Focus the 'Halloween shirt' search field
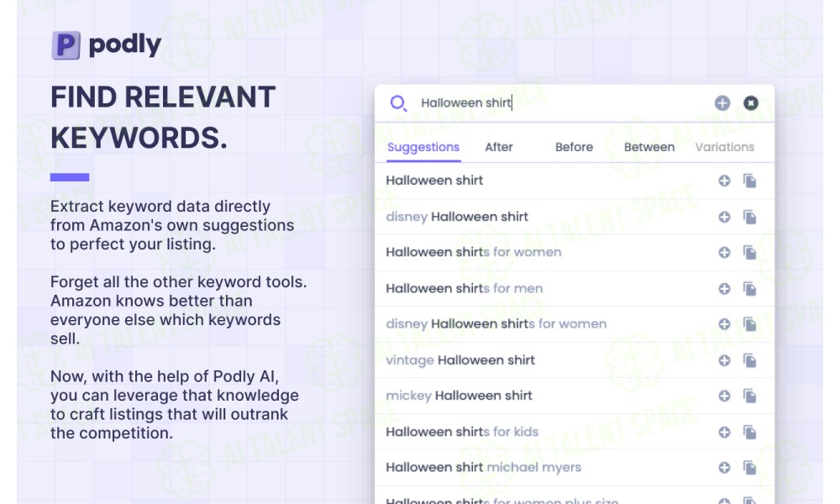The image size is (840, 504). [557, 102]
